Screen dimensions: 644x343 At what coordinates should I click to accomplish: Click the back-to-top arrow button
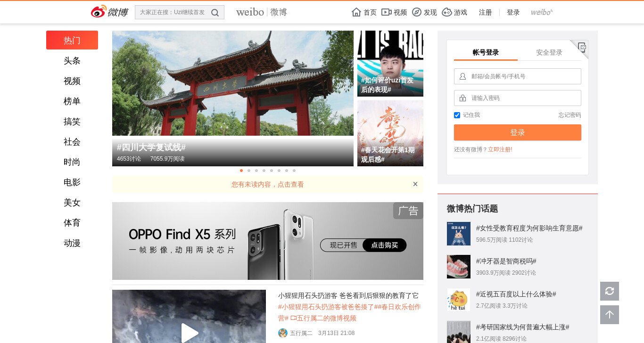point(610,315)
